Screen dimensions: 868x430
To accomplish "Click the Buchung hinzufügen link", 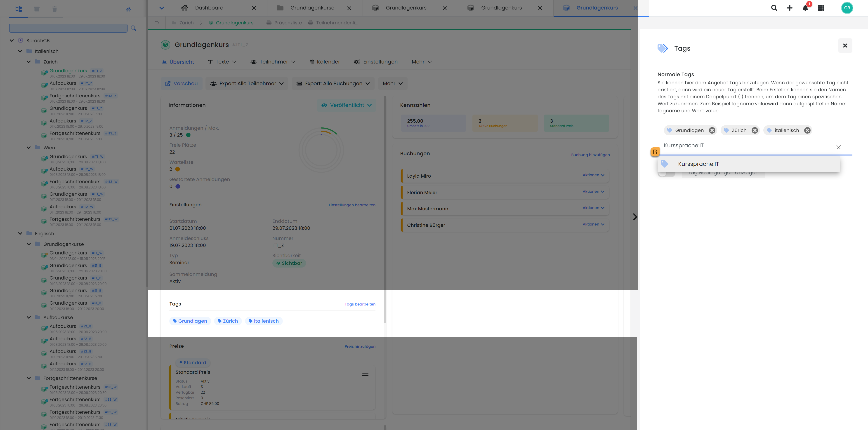I will click(x=590, y=155).
